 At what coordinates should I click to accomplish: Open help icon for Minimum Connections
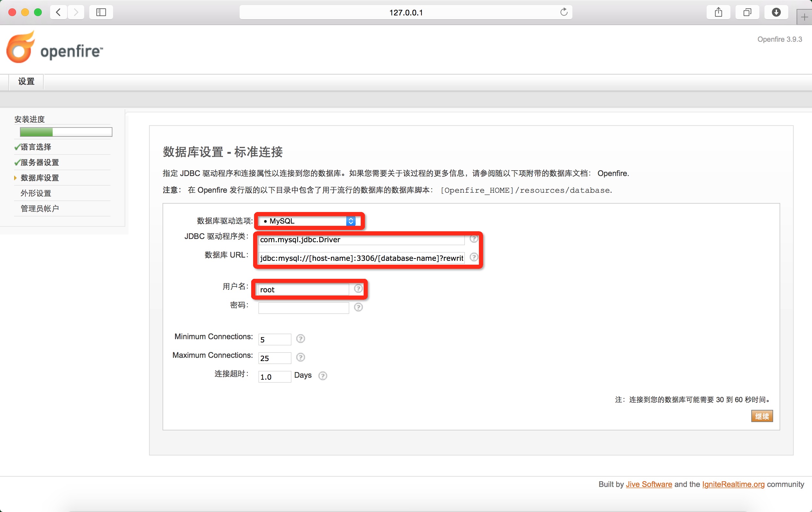(x=300, y=339)
